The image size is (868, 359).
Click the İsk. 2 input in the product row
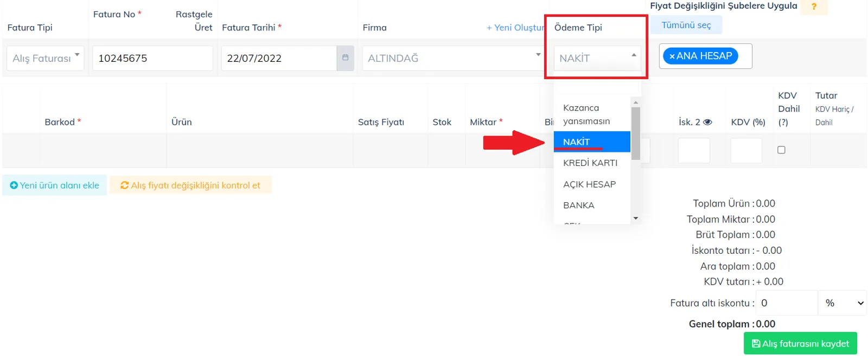pyautogui.click(x=694, y=150)
